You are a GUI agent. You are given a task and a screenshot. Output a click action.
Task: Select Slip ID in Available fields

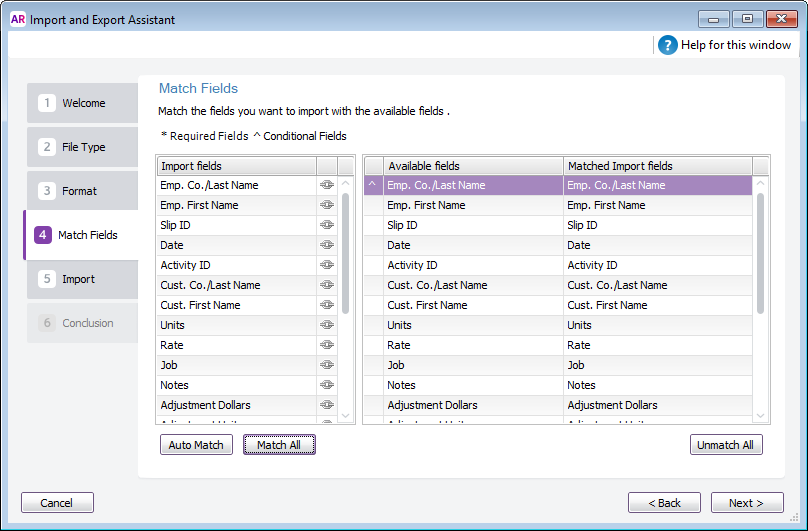(x=473, y=225)
